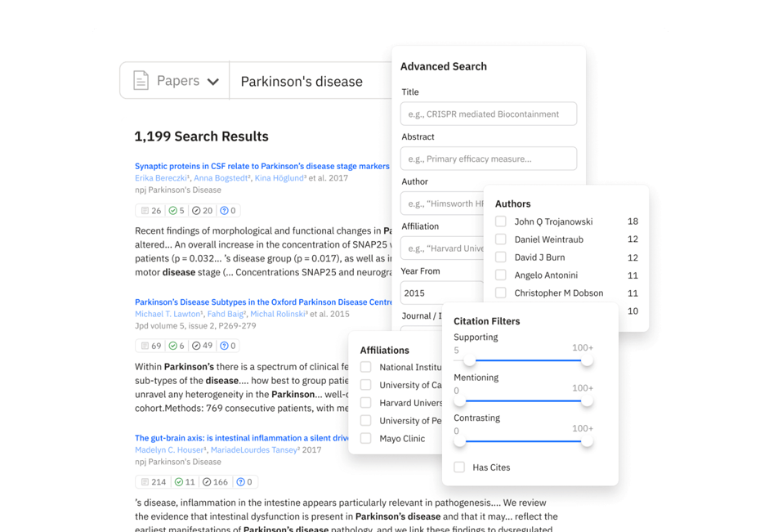Click the Papers document icon in search bar
The height and width of the screenshot is (532, 760).
[x=141, y=81]
